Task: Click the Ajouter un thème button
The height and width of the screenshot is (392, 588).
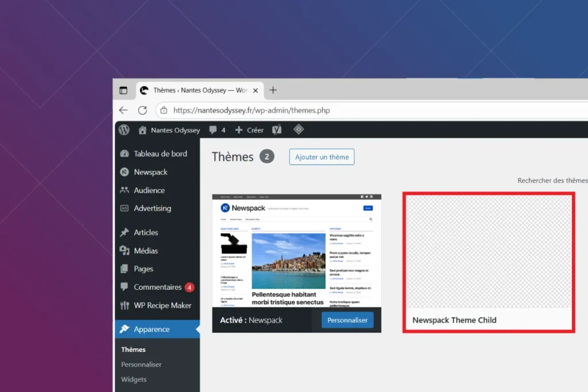Action: click(322, 157)
